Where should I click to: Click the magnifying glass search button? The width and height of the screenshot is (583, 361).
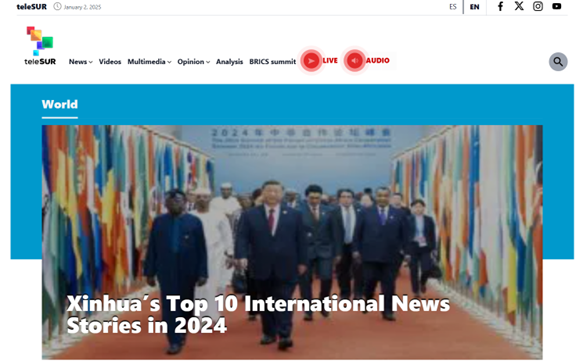click(x=558, y=62)
